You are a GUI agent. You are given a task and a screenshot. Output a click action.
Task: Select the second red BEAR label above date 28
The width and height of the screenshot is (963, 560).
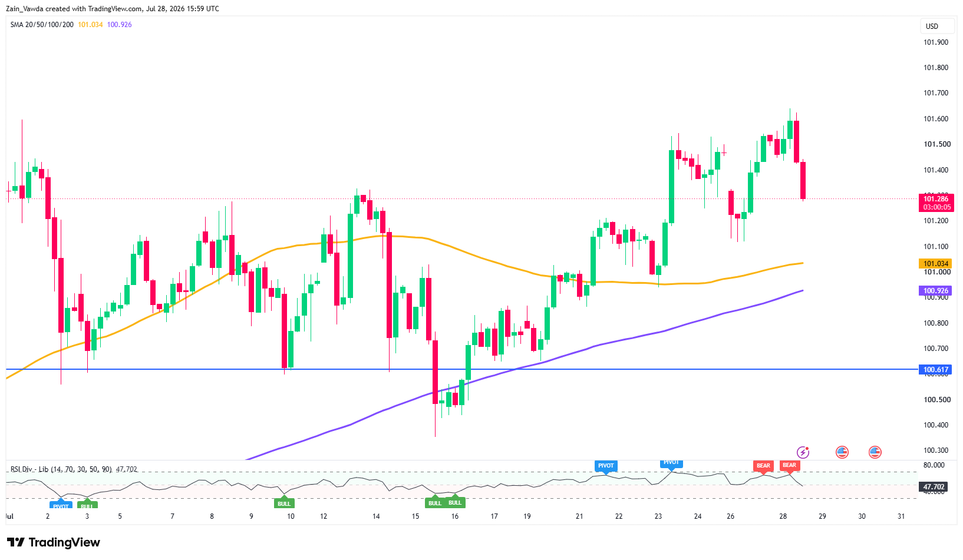(x=789, y=465)
